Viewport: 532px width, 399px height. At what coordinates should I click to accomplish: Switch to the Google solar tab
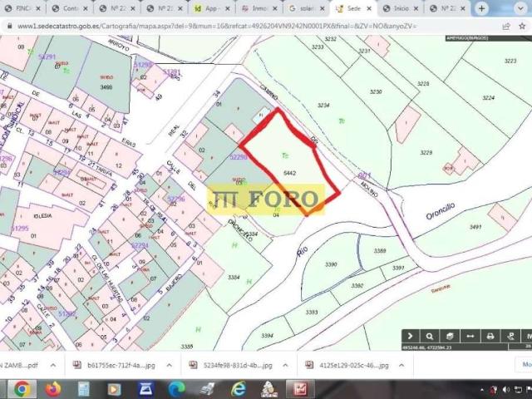(306, 8)
